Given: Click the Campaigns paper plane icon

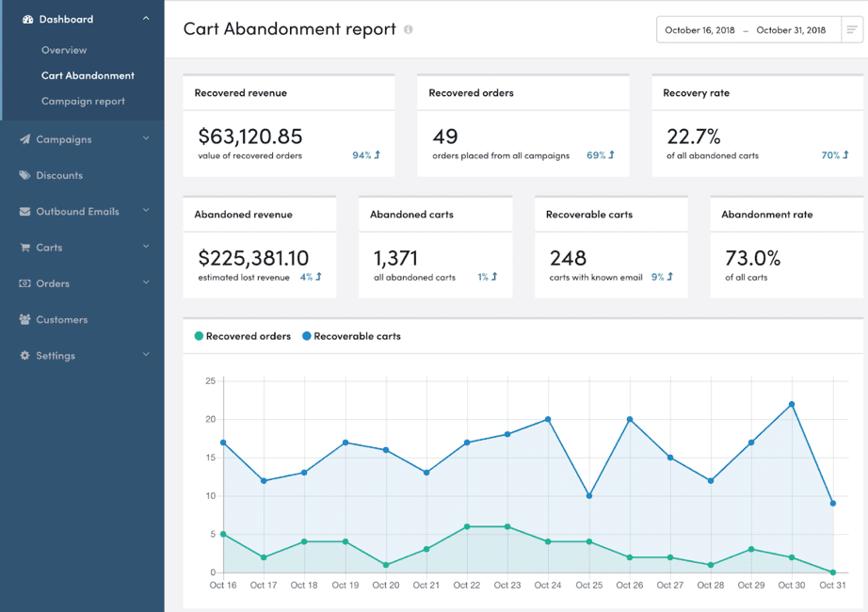Looking at the screenshot, I should tap(24, 139).
